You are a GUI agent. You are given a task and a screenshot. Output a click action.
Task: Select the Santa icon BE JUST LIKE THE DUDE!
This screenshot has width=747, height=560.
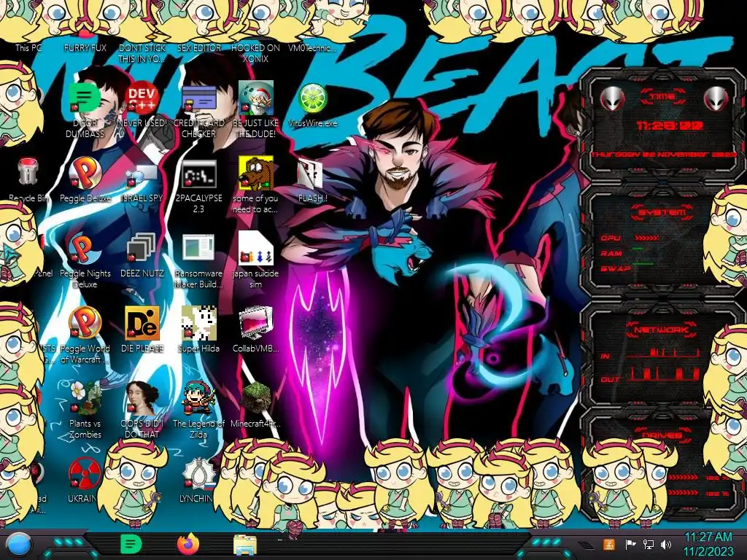256,98
